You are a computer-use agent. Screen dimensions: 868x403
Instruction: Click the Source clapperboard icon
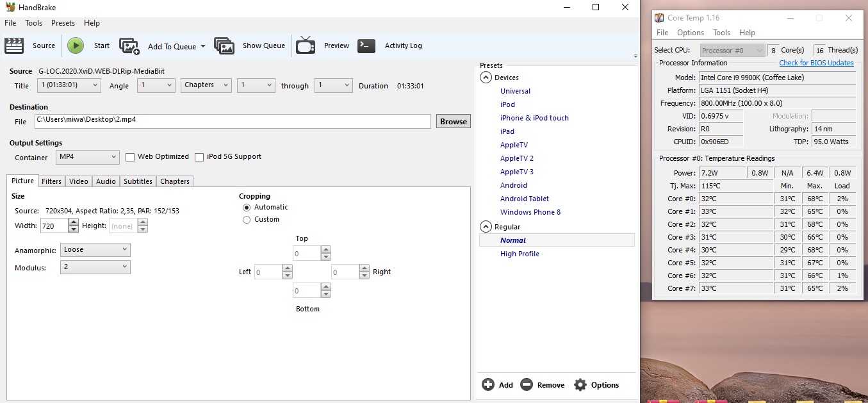(13, 45)
